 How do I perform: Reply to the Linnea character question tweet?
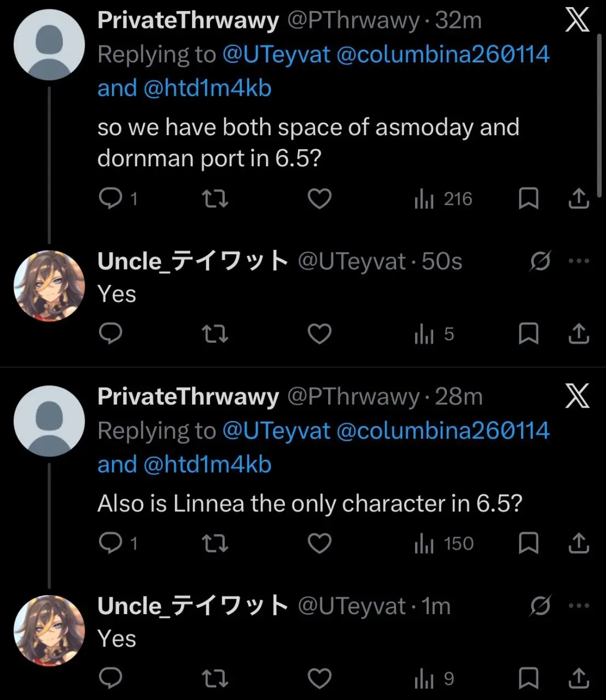111,543
